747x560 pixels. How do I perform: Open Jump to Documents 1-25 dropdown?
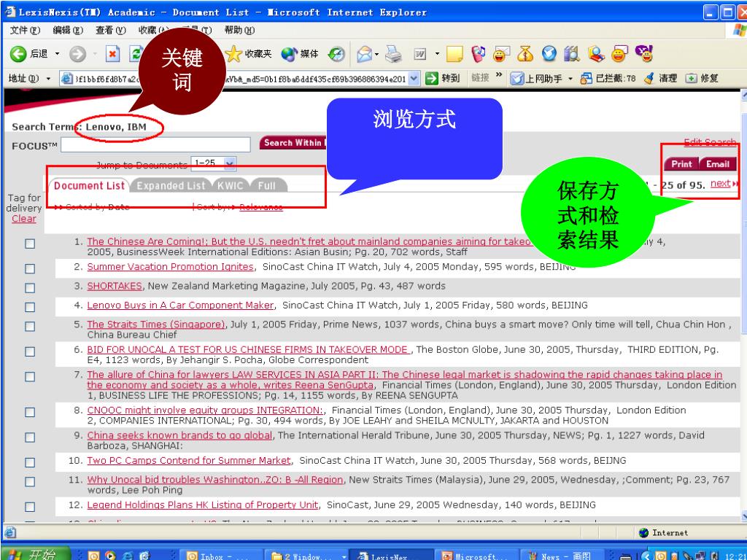[x=230, y=164]
